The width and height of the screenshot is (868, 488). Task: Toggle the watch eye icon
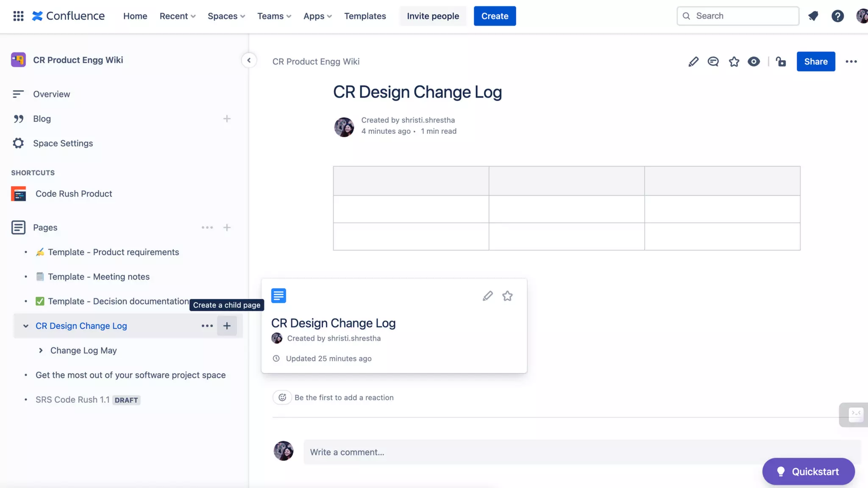754,62
